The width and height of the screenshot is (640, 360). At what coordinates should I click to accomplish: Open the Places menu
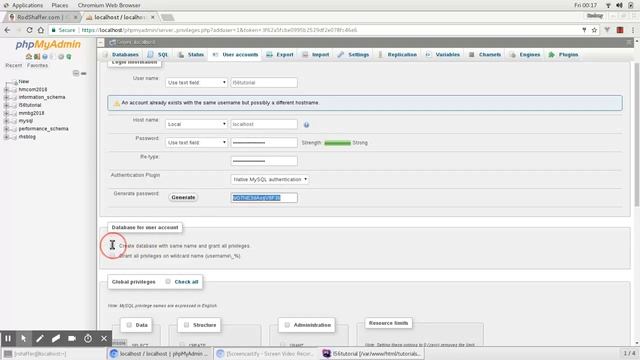pyautogui.click(x=60, y=5)
